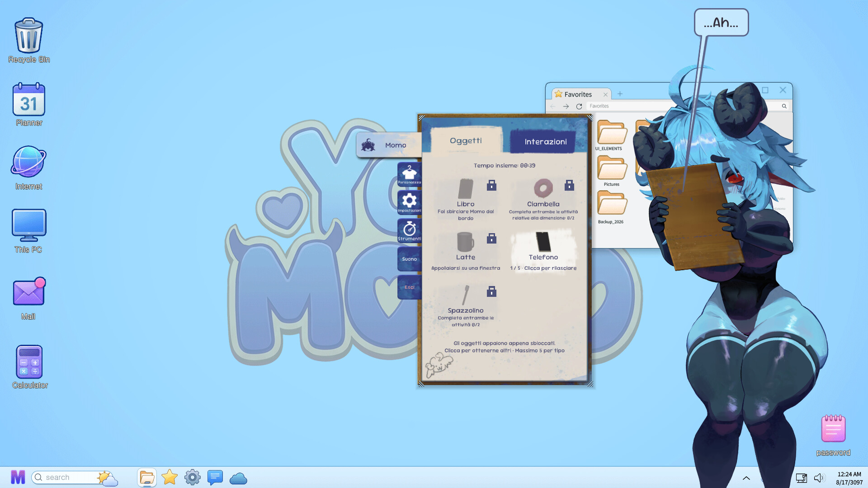868x488 pixels.
Task: Open Impostazioni gear in side menu
Action: coord(409,202)
